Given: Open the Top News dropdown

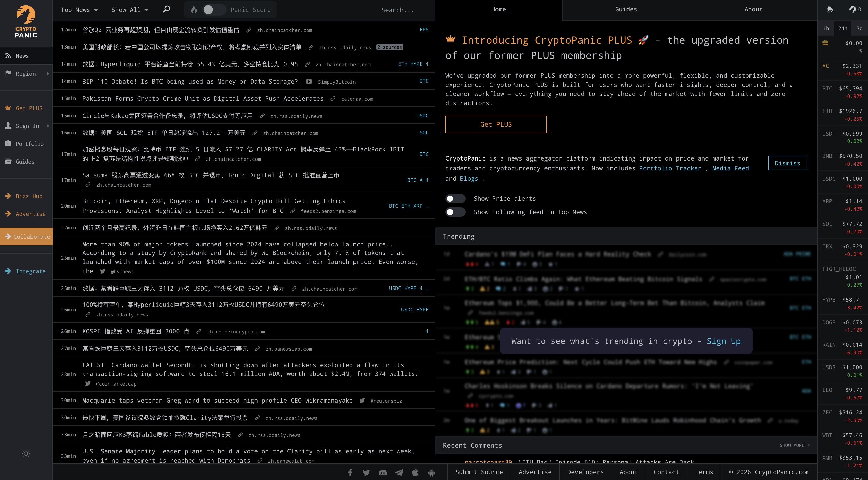Looking at the screenshot, I should click(79, 10).
